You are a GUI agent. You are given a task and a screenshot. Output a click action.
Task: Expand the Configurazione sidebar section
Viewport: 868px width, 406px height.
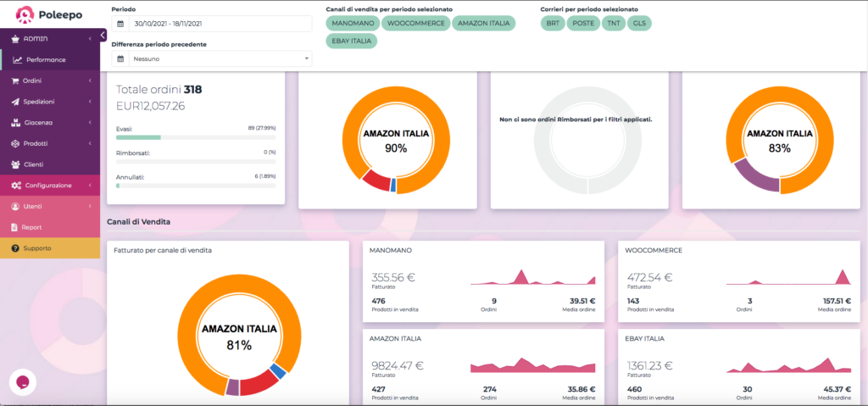click(x=50, y=186)
